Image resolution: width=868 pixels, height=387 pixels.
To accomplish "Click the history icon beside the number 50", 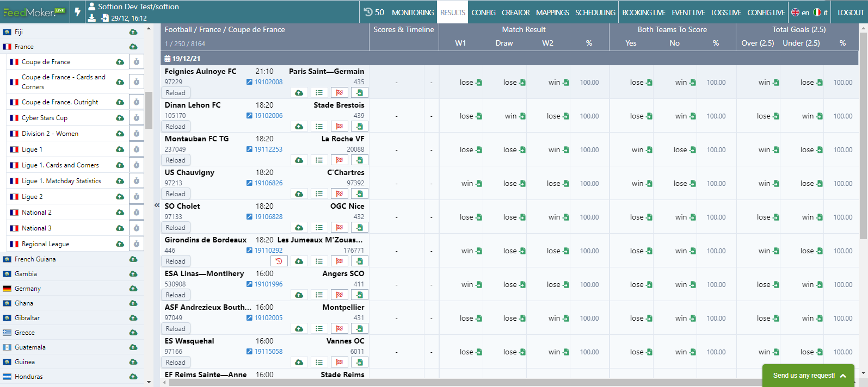I will (368, 12).
